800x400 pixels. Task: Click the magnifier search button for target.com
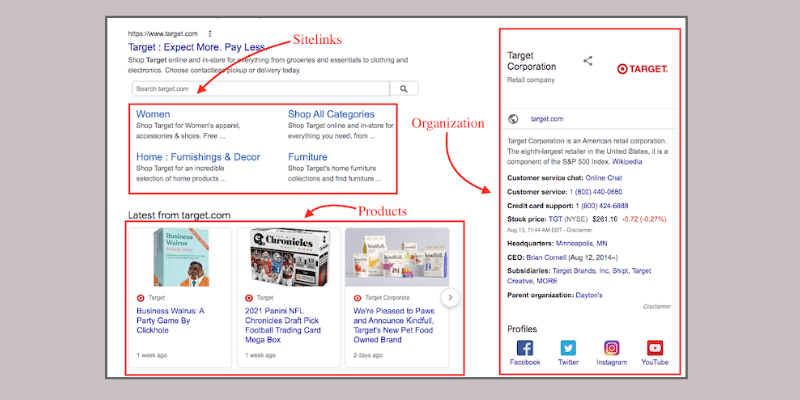coord(404,89)
